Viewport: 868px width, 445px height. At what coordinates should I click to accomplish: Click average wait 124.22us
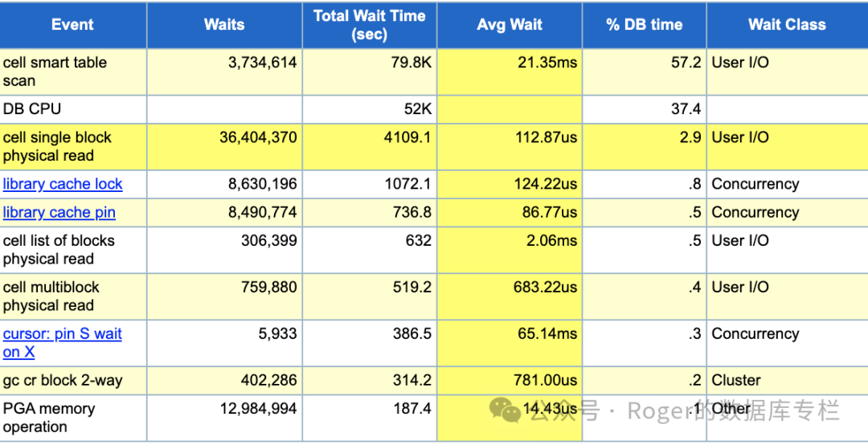(545, 184)
